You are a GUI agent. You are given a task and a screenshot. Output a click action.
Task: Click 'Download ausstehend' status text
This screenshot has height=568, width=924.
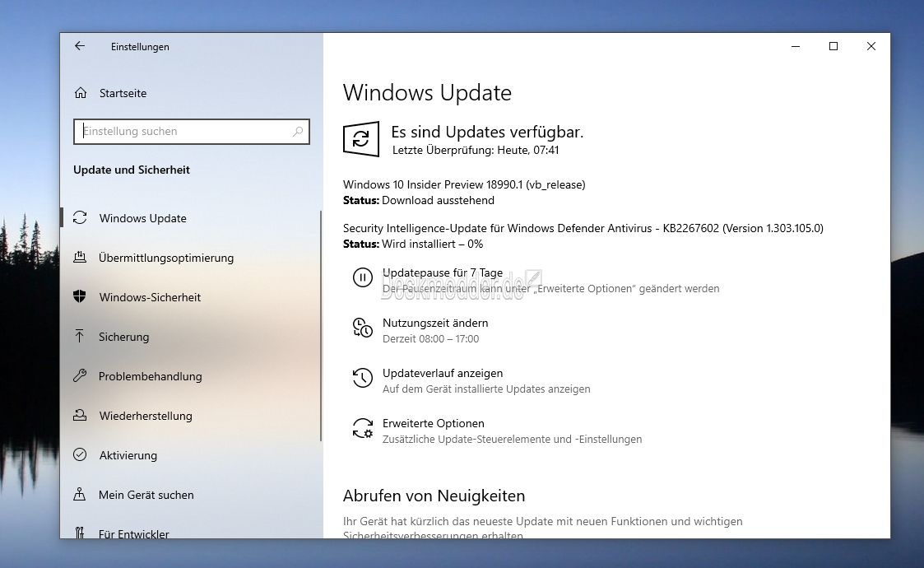pos(438,201)
